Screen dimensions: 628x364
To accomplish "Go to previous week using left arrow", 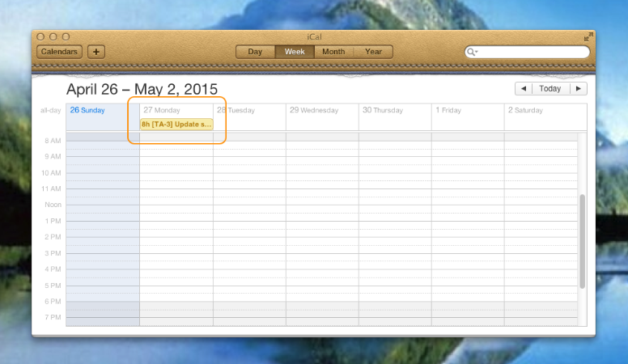I will click(x=524, y=89).
